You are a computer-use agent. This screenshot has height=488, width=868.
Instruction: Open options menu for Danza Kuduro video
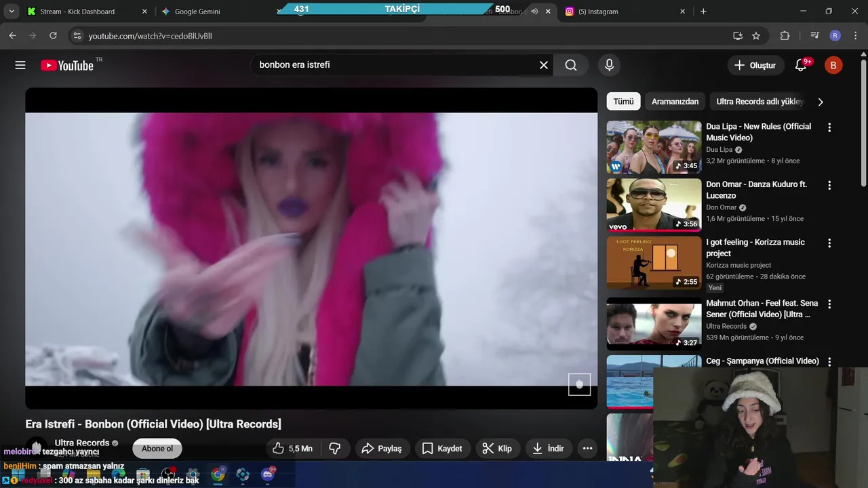tap(829, 185)
